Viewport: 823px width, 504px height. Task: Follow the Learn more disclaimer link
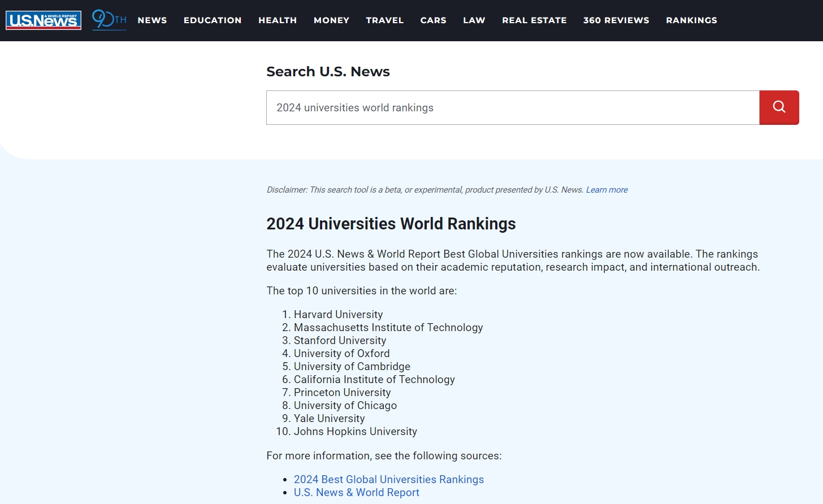pyautogui.click(x=607, y=190)
